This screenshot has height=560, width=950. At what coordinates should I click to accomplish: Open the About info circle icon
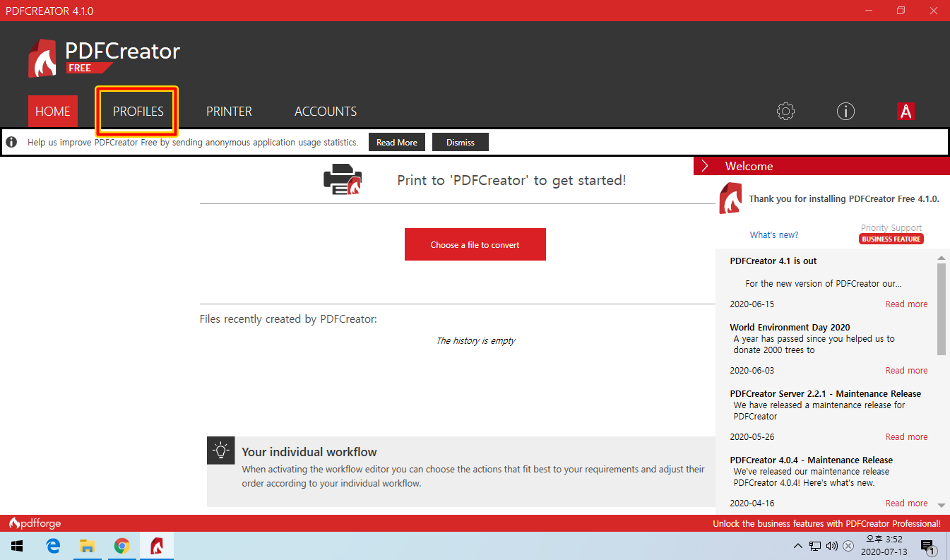click(x=845, y=112)
